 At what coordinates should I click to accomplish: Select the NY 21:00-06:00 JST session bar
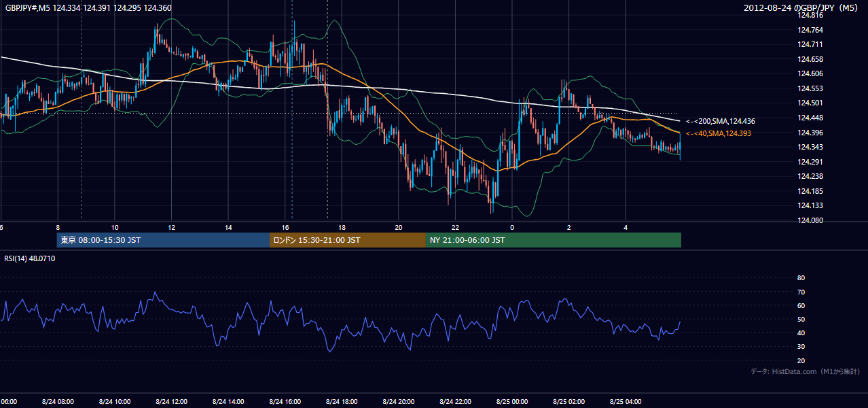[x=554, y=240]
